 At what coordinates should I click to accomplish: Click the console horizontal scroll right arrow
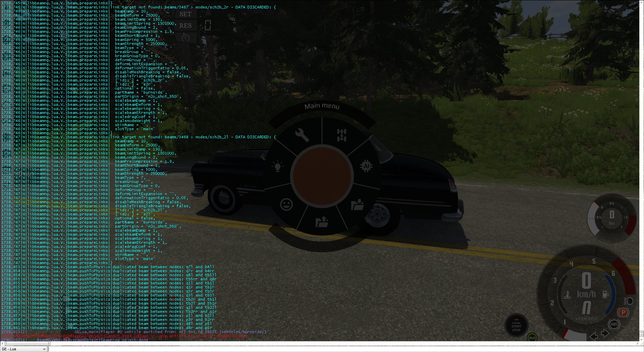[638, 344]
